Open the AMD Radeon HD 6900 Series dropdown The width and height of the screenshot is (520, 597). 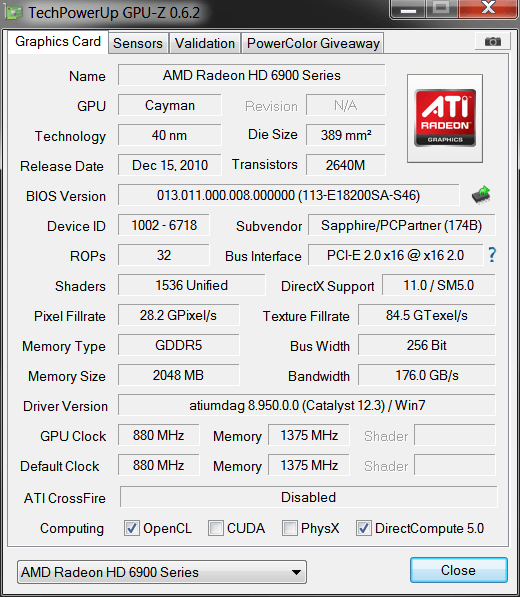[162, 572]
